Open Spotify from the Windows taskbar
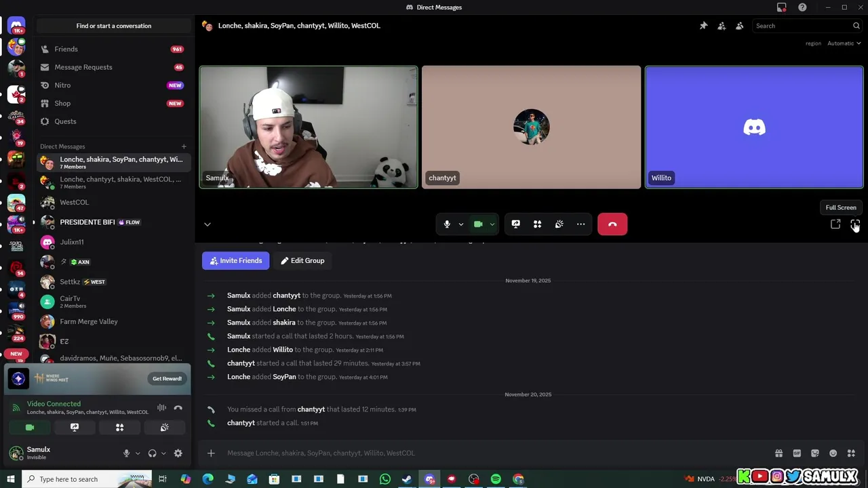 coord(496,479)
